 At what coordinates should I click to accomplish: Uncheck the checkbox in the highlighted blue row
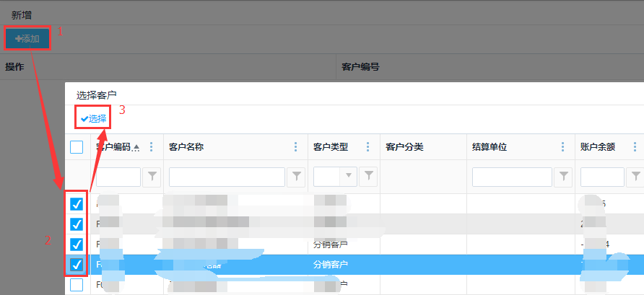point(77,265)
